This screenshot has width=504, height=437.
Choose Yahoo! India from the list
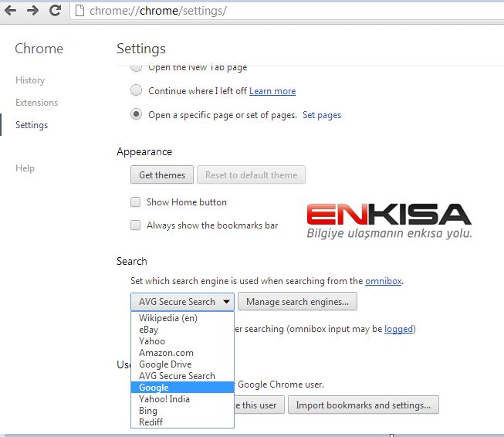pos(182,399)
